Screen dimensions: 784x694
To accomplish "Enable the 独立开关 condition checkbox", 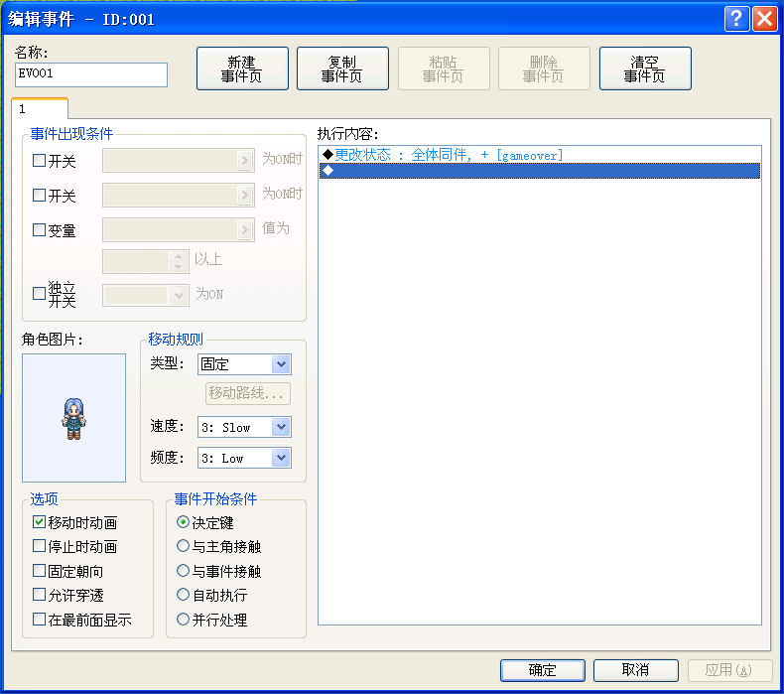I will (39, 293).
